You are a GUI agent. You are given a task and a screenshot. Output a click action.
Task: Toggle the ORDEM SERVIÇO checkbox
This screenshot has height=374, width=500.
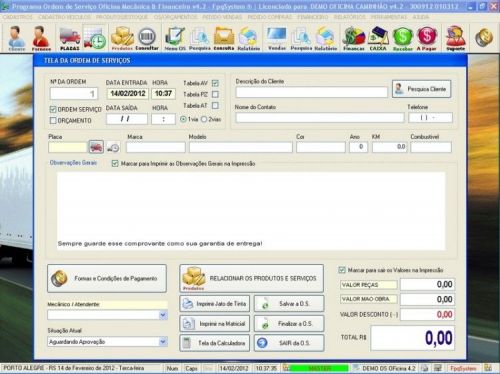53,109
